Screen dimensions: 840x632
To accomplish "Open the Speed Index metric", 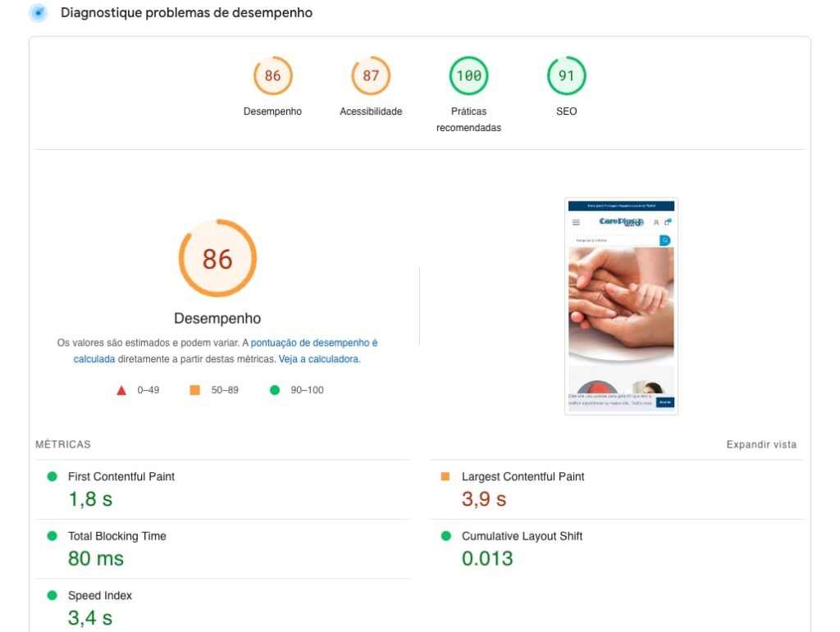I will click(100, 596).
